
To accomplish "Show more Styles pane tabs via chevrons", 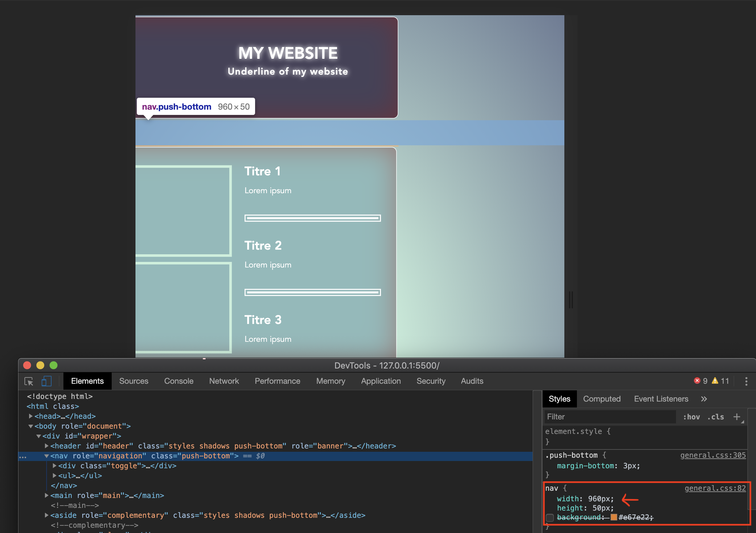I will click(704, 399).
